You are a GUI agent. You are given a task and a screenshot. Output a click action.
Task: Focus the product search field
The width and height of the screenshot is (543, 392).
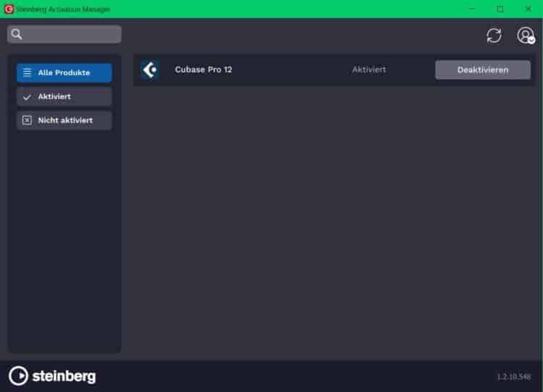pos(64,34)
